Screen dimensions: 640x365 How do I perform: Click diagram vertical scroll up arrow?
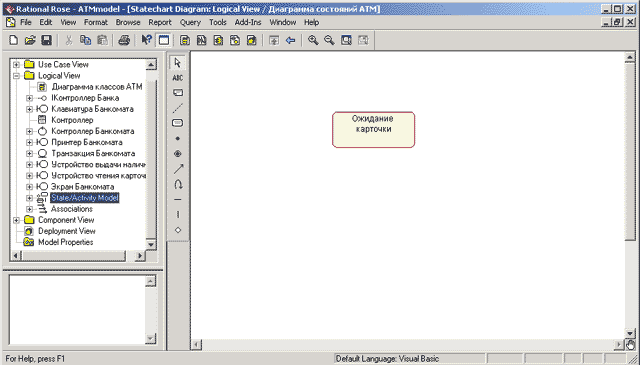[x=630, y=58]
